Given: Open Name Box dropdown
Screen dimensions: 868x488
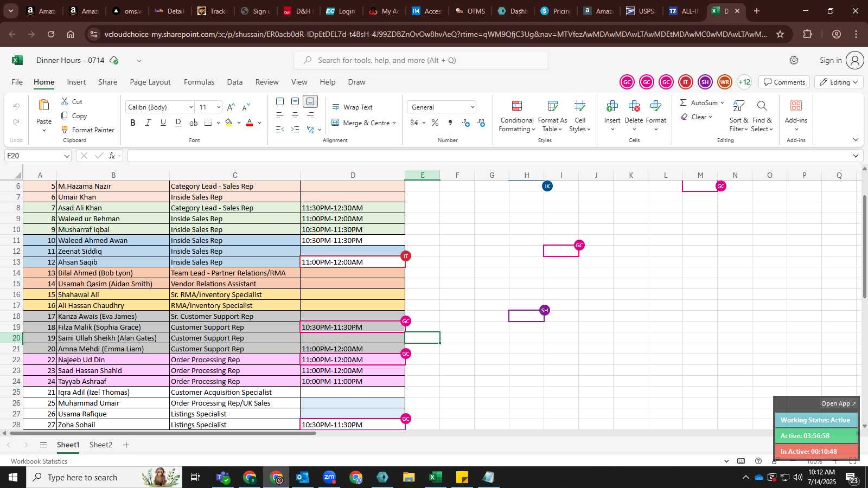Looking at the screenshot, I should pyautogui.click(x=67, y=156).
